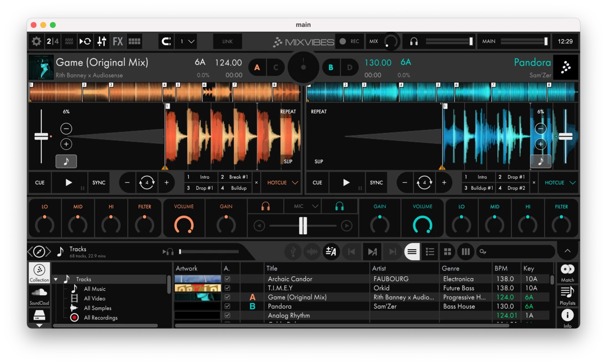607x364 pixels.
Task: Open the sampler grid panel
Action: tap(134, 41)
